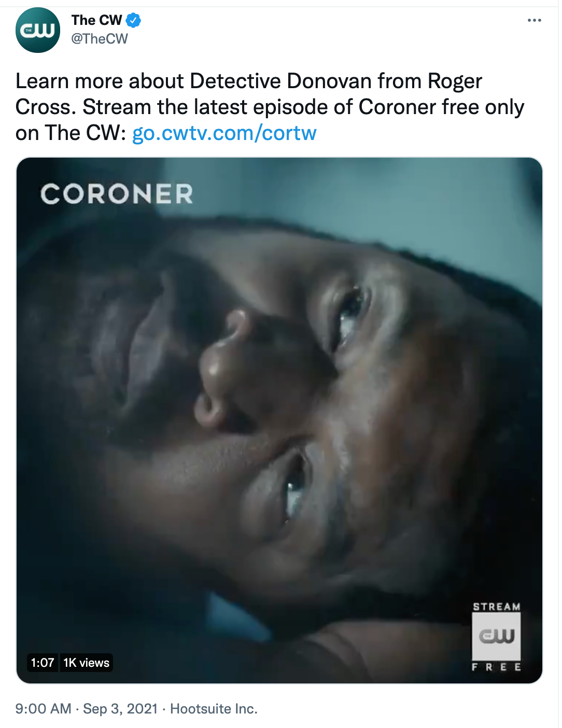
Task: Click the "on The CW:" tweet text
Action: point(71,133)
